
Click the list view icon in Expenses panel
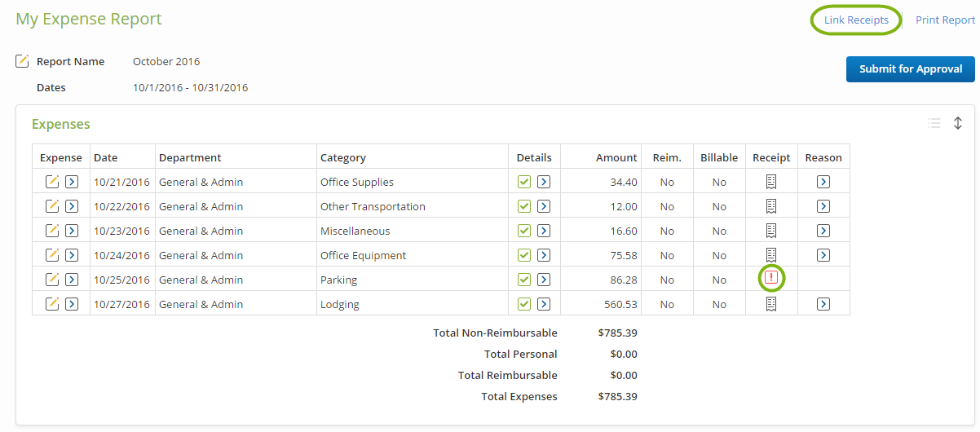[934, 123]
